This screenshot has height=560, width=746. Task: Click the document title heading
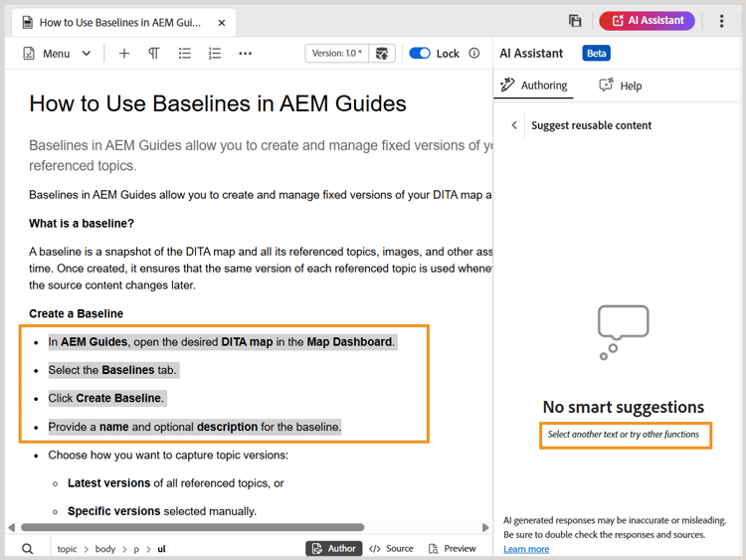[x=218, y=103]
